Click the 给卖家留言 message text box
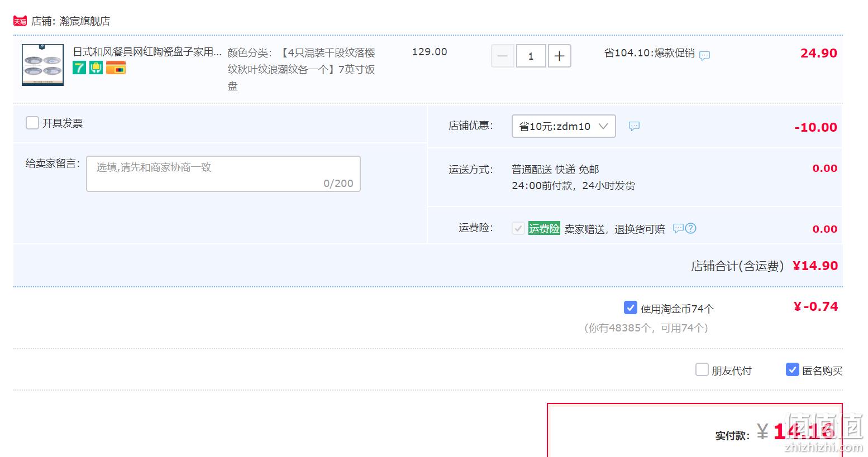Image resolution: width=868 pixels, height=457 pixels. (x=223, y=174)
